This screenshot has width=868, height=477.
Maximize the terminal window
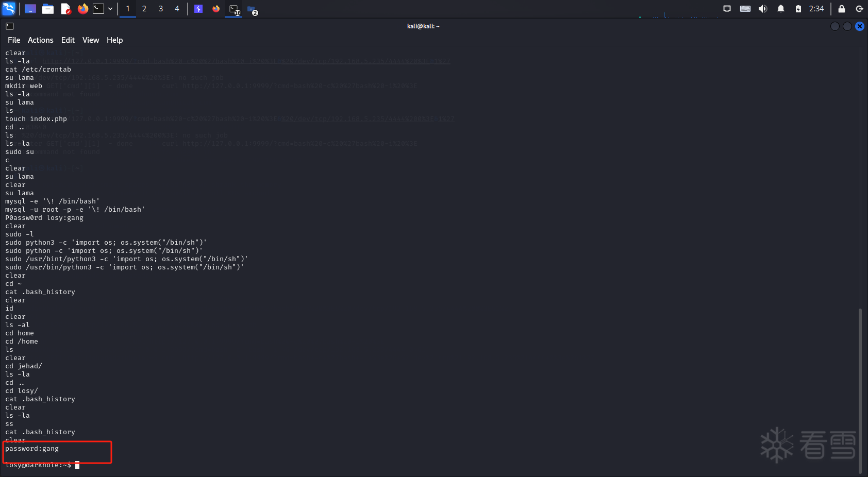click(847, 26)
